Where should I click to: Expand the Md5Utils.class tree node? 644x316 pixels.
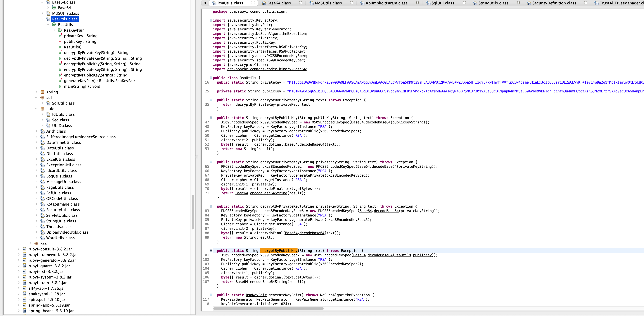[42, 13]
